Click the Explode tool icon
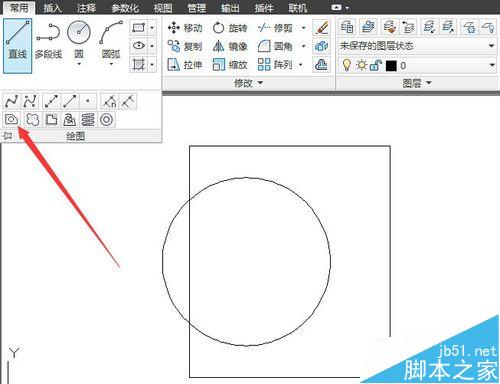 tap(321, 46)
